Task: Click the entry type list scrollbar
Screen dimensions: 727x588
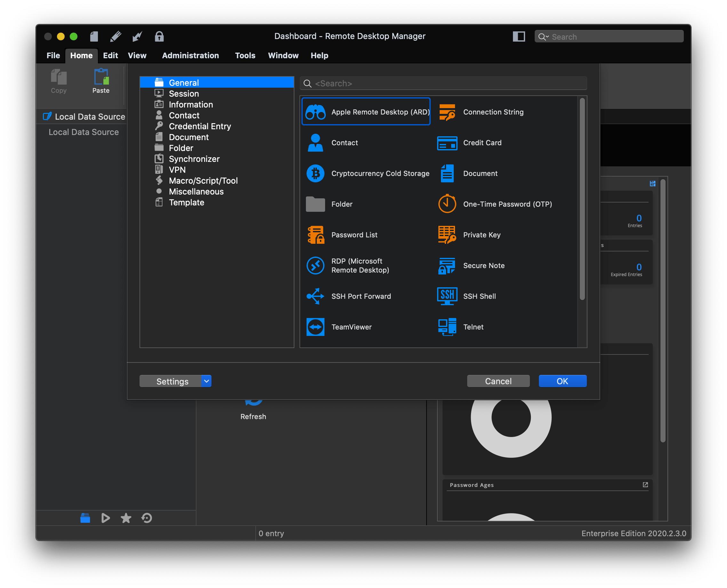Action: coord(582,199)
